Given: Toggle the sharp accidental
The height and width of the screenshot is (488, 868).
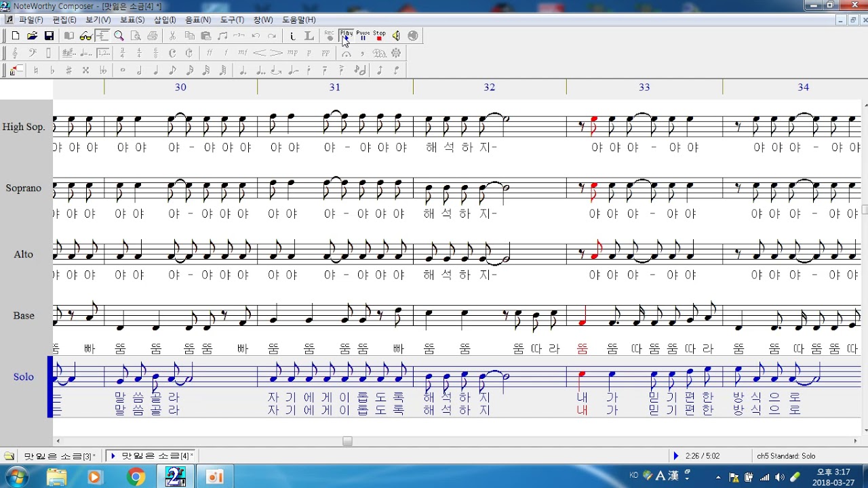Looking at the screenshot, I should [68, 70].
